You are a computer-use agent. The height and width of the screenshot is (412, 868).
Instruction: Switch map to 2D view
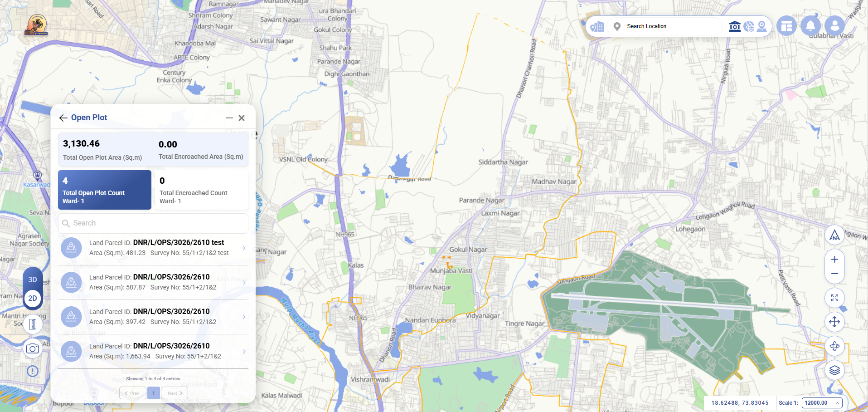[x=33, y=298]
